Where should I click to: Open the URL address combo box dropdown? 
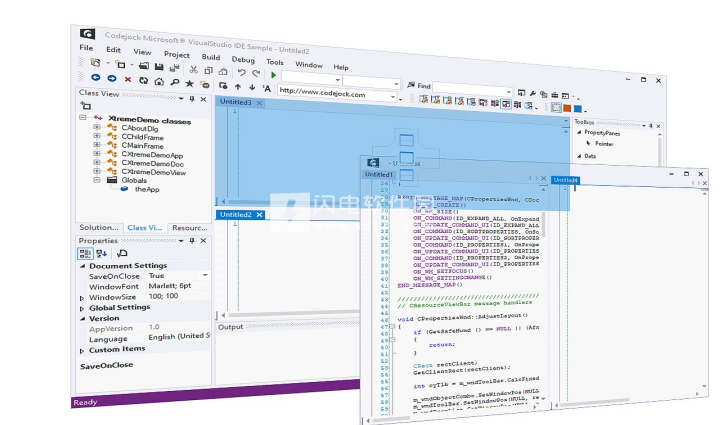coord(393,97)
